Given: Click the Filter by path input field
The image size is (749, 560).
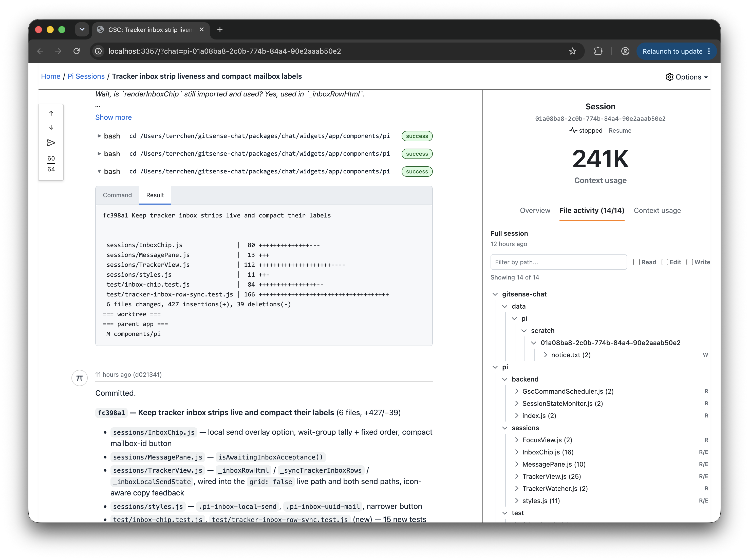Looking at the screenshot, I should pyautogui.click(x=558, y=262).
